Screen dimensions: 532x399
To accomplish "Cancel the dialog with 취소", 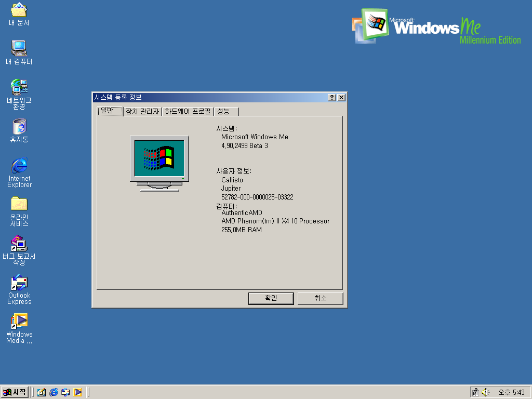I will [x=320, y=298].
